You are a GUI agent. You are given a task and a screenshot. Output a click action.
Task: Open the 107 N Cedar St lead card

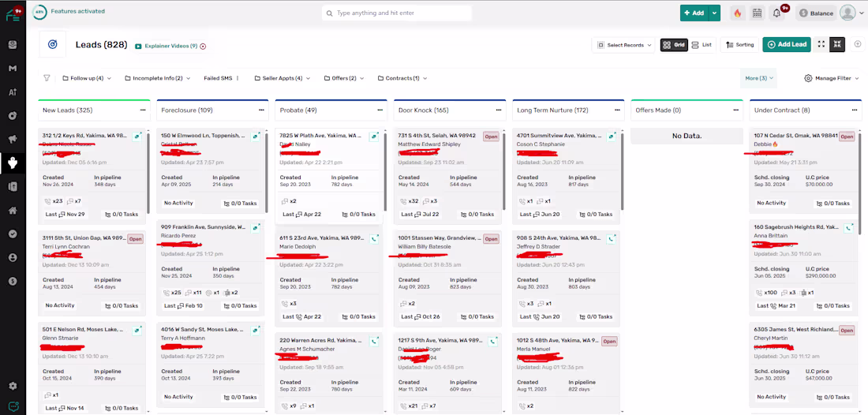point(803,171)
